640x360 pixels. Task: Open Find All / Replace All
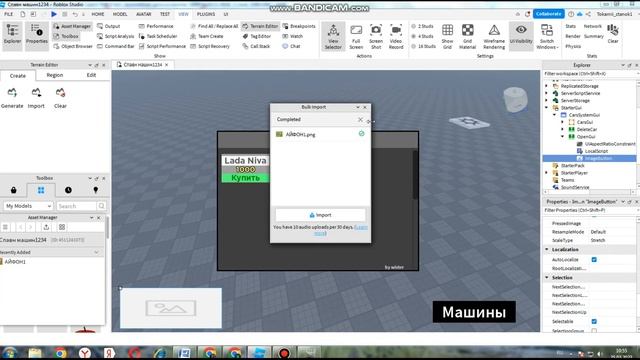[214, 26]
